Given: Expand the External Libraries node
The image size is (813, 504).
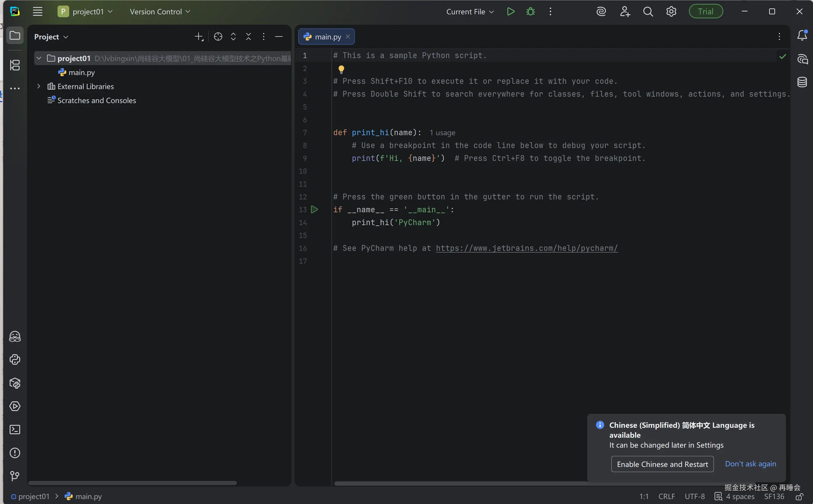Looking at the screenshot, I should (39, 86).
